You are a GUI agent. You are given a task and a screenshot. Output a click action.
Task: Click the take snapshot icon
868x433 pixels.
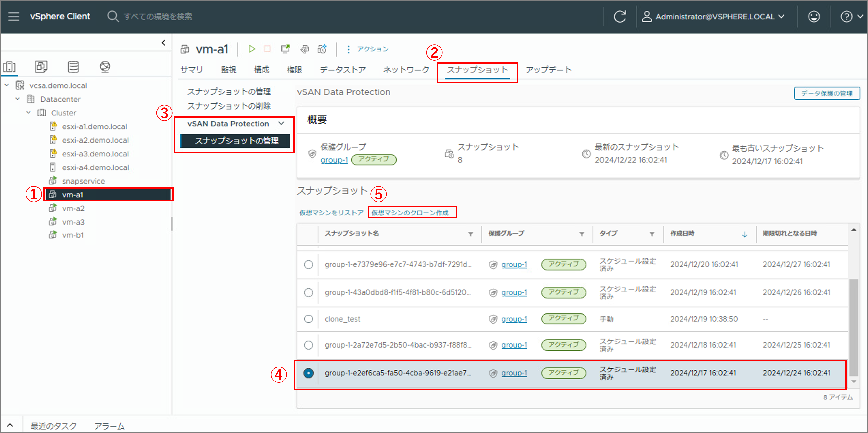[322, 49]
